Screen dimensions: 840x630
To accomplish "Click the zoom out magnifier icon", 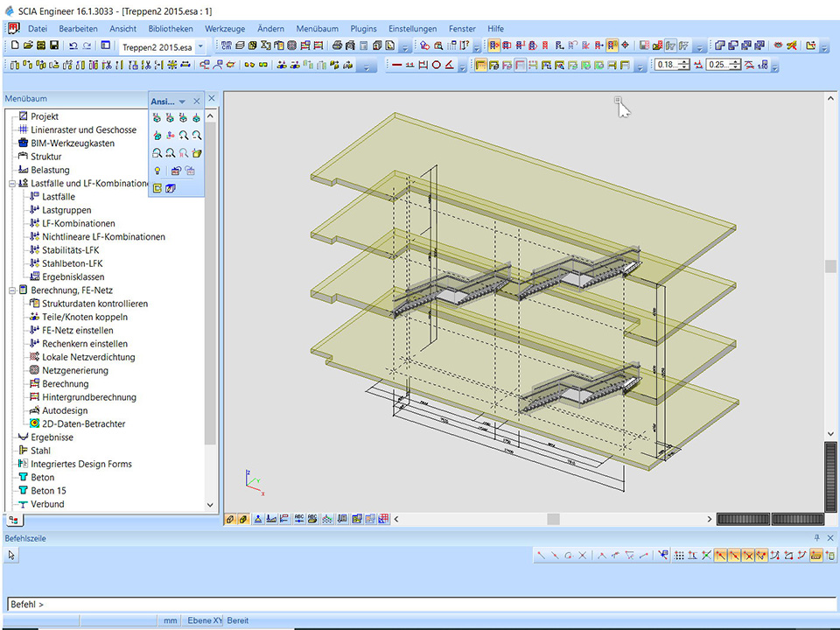I will [197, 136].
